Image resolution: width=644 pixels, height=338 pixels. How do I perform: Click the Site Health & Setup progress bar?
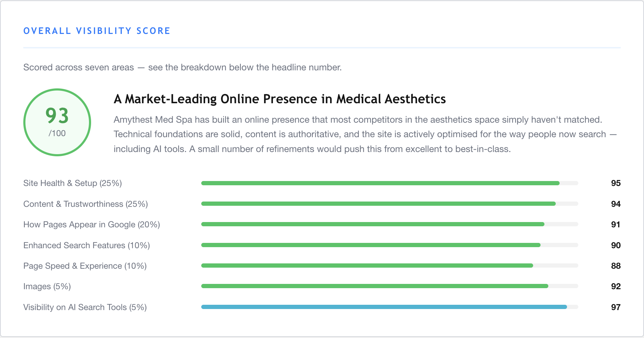[390, 183]
